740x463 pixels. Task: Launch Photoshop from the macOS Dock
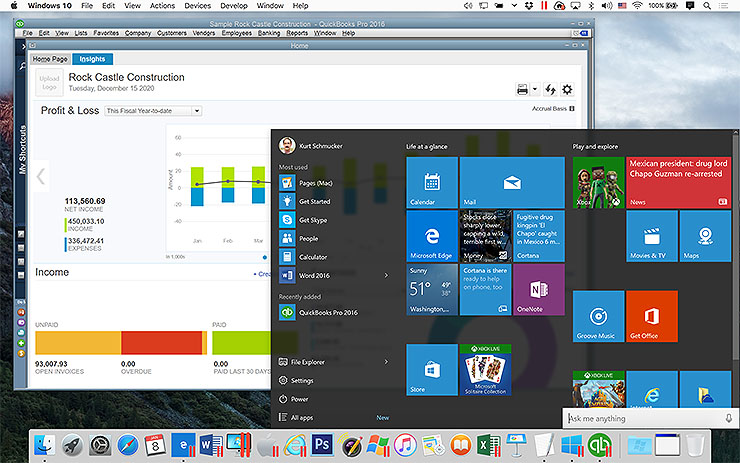(x=322, y=443)
